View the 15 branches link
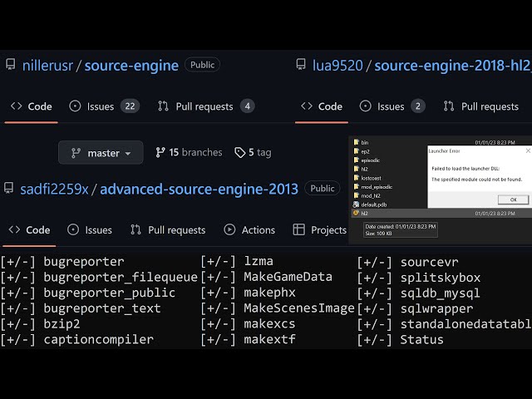Viewport: 532px width, 399px height. [189, 152]
